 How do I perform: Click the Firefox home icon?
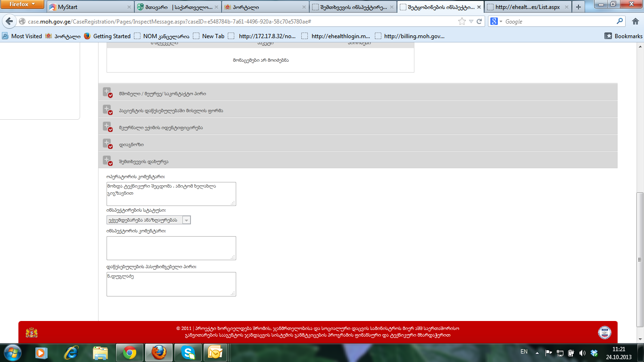point(635,22)
